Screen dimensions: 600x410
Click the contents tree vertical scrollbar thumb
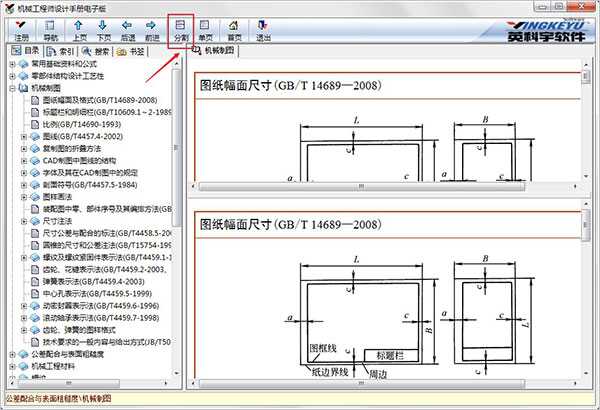click(176, 147)
